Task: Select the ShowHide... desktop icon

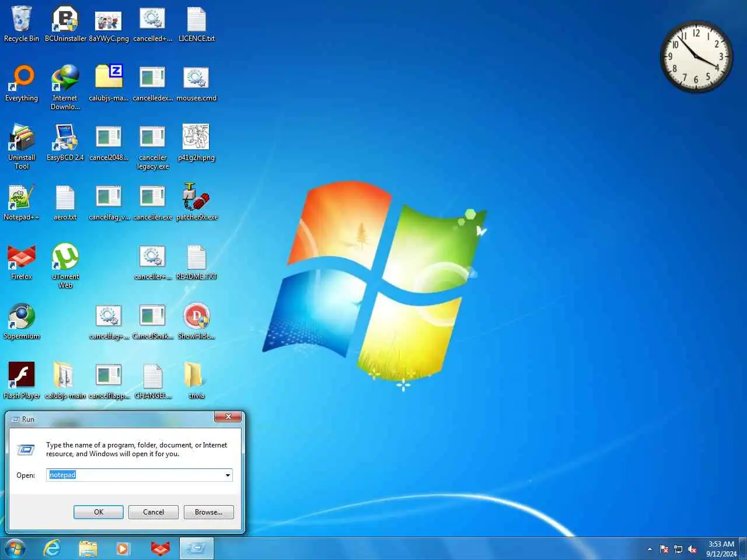Action: pyautogui.click(x=197, y=322)
